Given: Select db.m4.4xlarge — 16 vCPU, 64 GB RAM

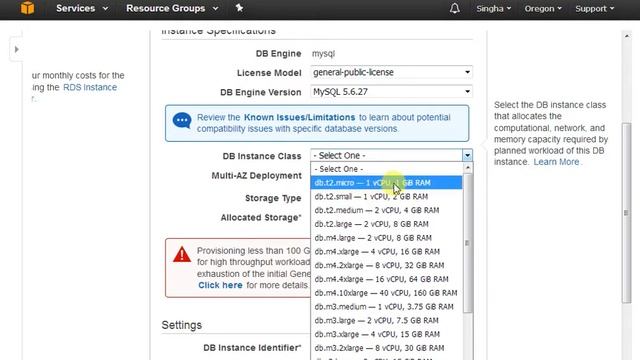Looking at the screenshot, I should (x=387, y=279).
